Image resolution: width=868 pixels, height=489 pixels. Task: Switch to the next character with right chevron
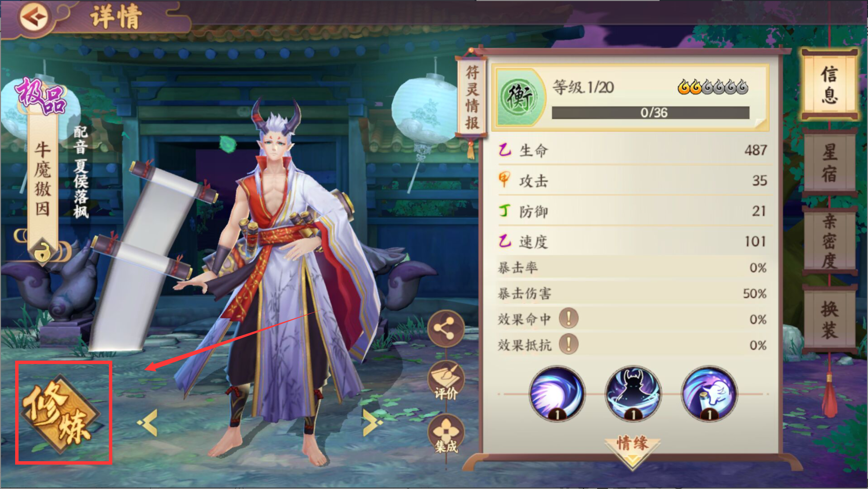point(372,422)
